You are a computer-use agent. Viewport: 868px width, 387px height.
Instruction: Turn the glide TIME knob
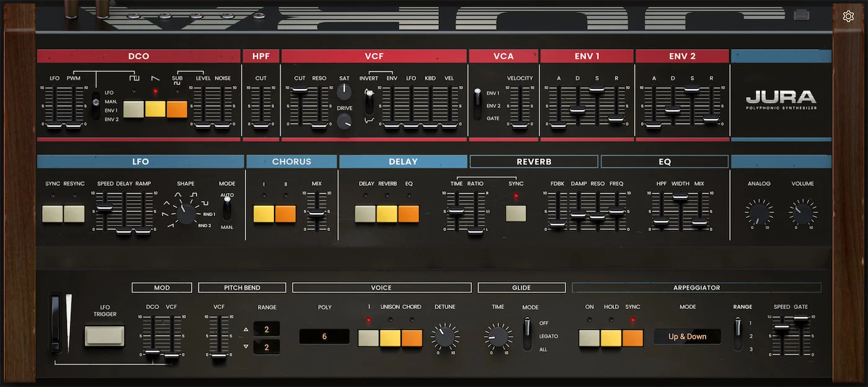[x=498, y=337]
